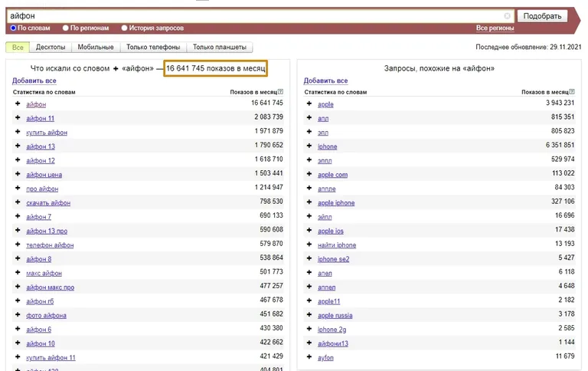588x371 pixels.
Task: Open the «айфон гб» keyword link
Action: (x=40, y=301)
